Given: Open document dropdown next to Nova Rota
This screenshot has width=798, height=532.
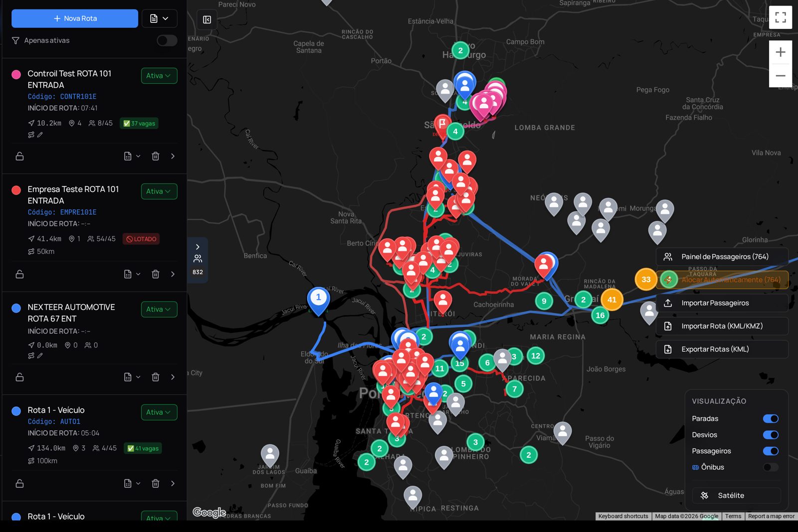Looking at the screenshot, I should tap(160, 18).
